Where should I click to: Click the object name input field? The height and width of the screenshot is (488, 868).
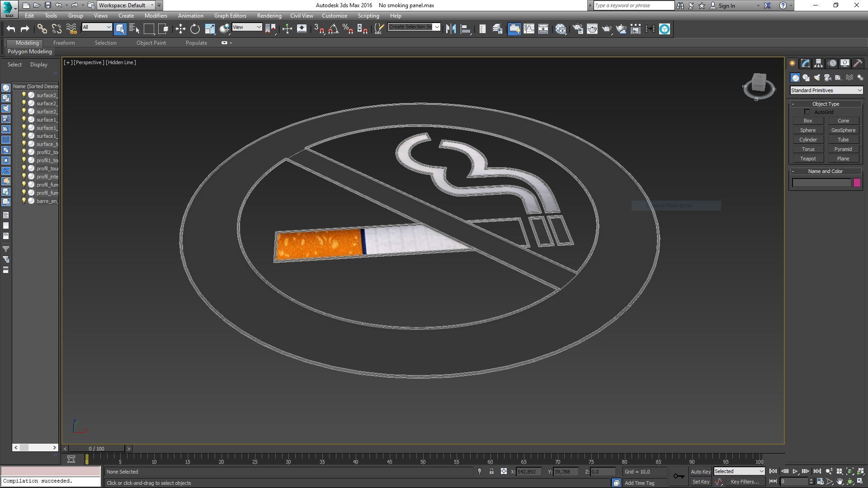tap(821, 183)
